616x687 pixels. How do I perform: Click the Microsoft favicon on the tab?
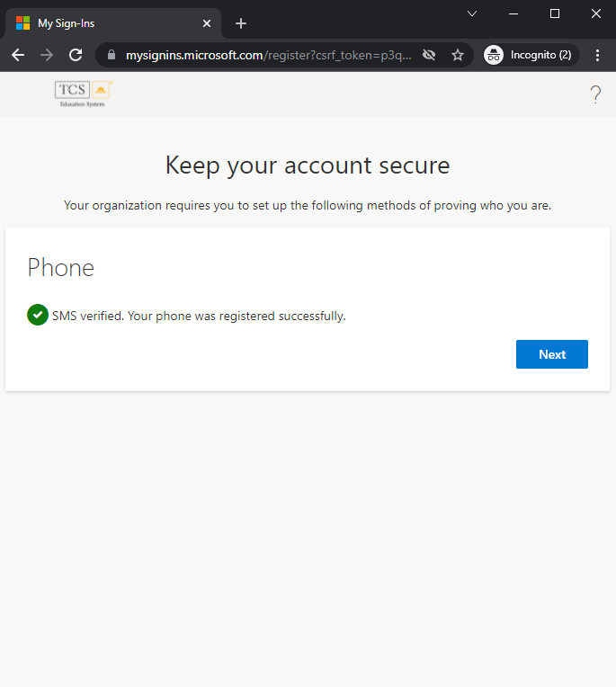click(x=22, y=22)
